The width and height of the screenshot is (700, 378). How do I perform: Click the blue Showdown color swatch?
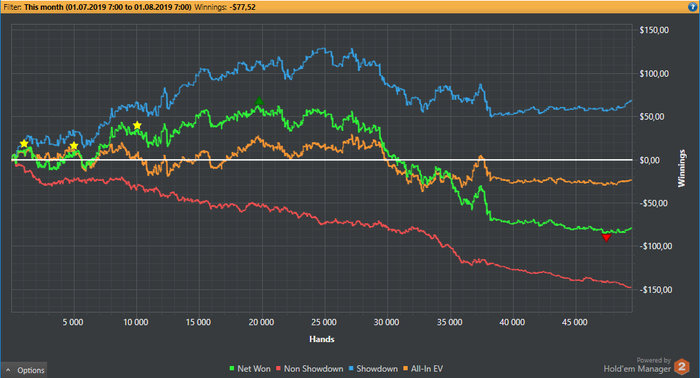click(x=350, y=369)
